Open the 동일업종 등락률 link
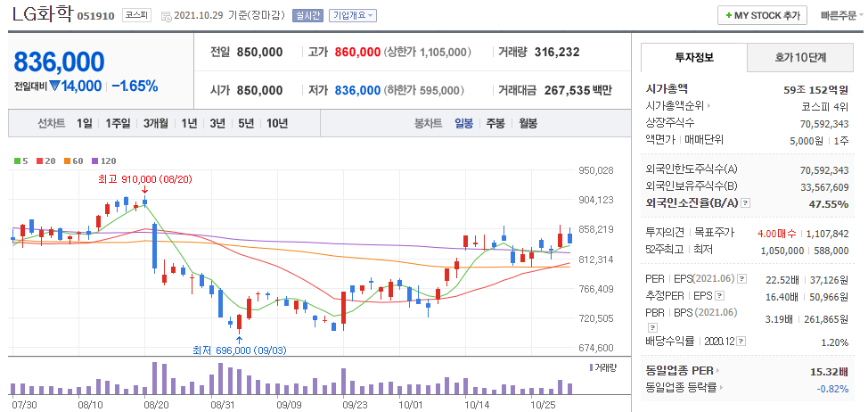 tap(681, 388)
